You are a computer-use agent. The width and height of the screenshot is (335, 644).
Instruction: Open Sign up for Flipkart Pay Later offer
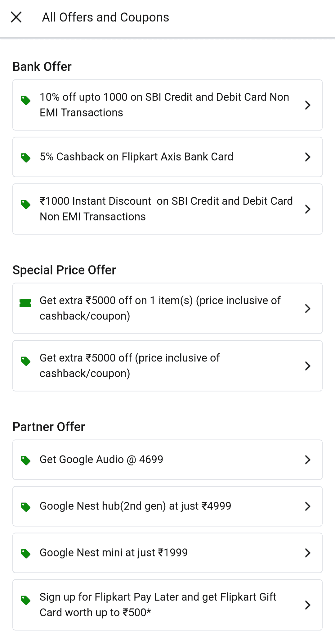158,605
